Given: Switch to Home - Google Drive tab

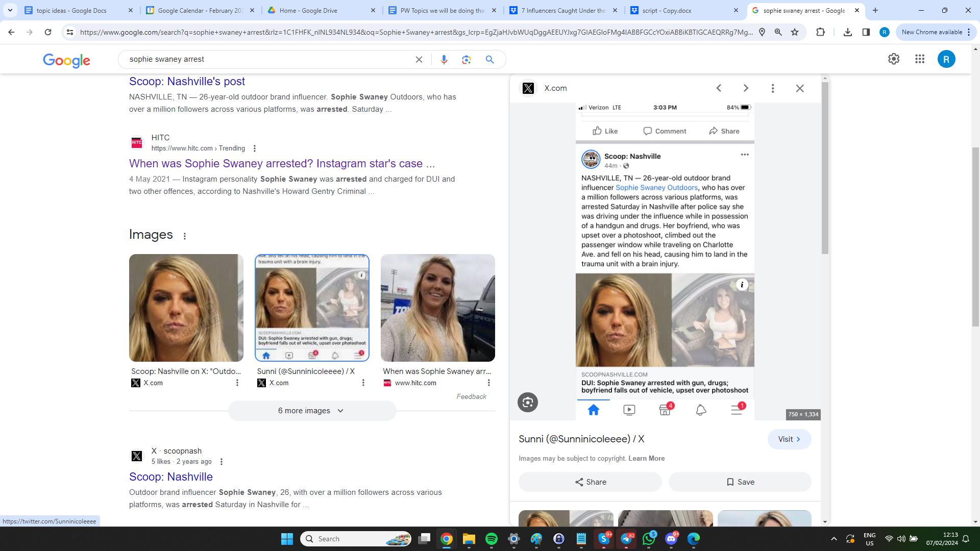Looking at the screenshot, I should pos(322,10).
